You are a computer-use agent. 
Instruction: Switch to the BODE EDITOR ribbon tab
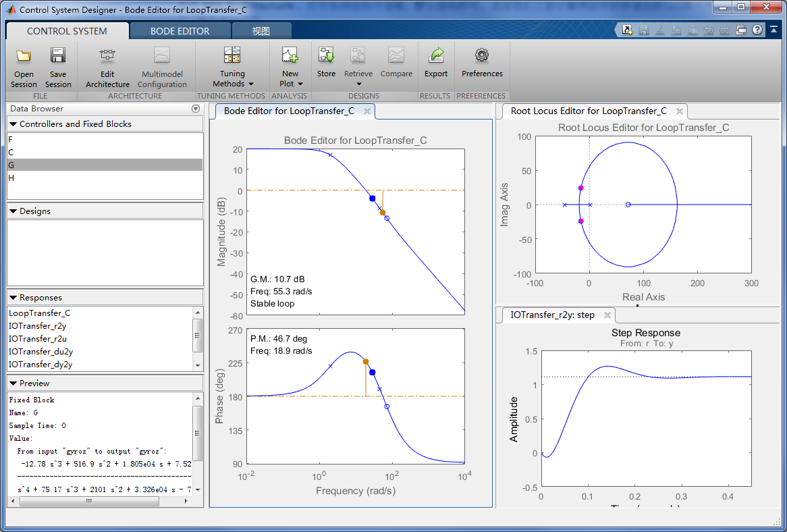(x=180, y=31)
